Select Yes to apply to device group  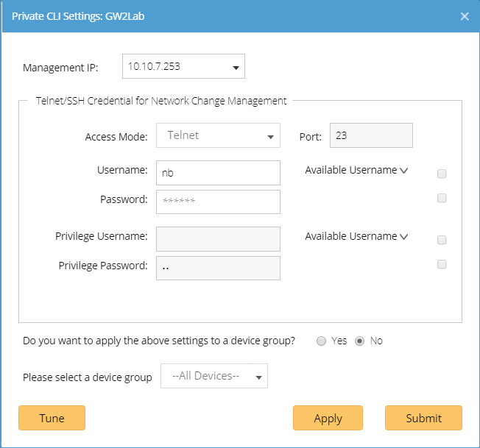point(322,341)
